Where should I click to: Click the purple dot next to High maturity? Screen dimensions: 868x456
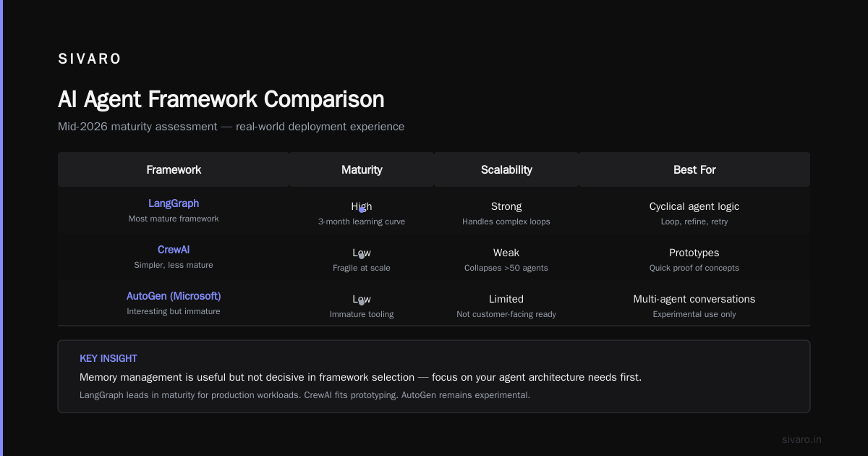tap(362, 210)
